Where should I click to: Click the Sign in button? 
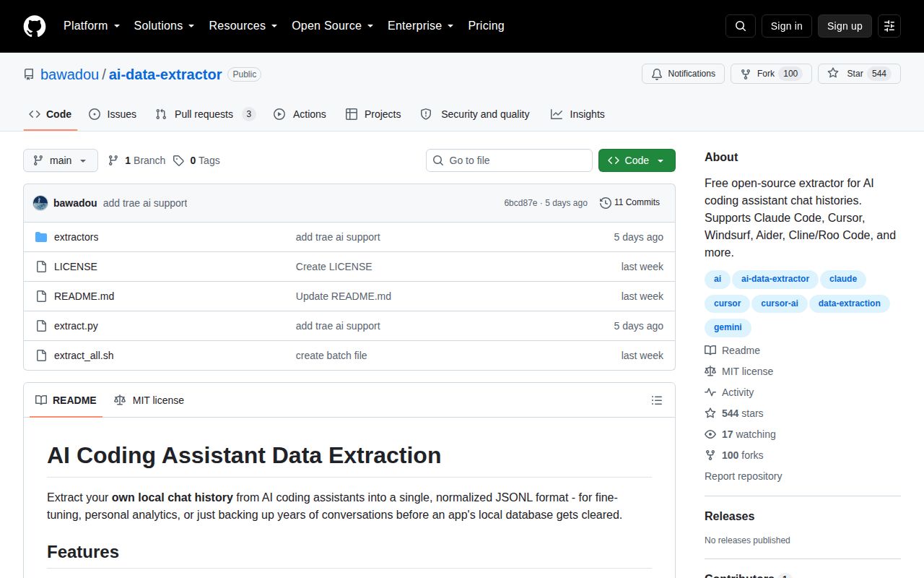click(x=786, y=26)
